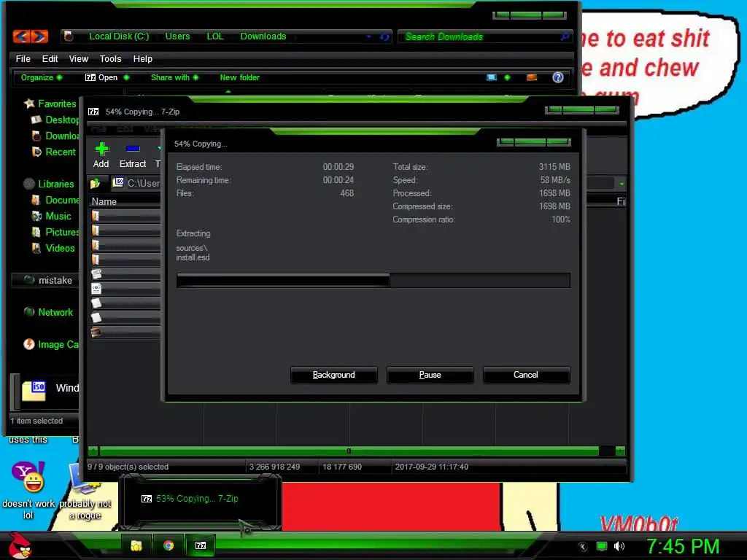Open the View menu in Explorer
This screenshot has width=747, height=560.
click(x=79, y=58)
